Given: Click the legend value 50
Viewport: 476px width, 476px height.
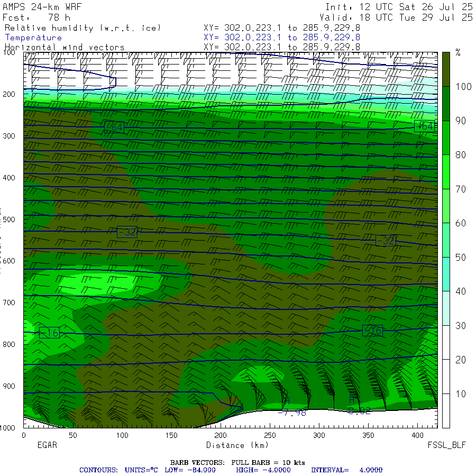Looking at the screenshot, I should coord(461,258).
